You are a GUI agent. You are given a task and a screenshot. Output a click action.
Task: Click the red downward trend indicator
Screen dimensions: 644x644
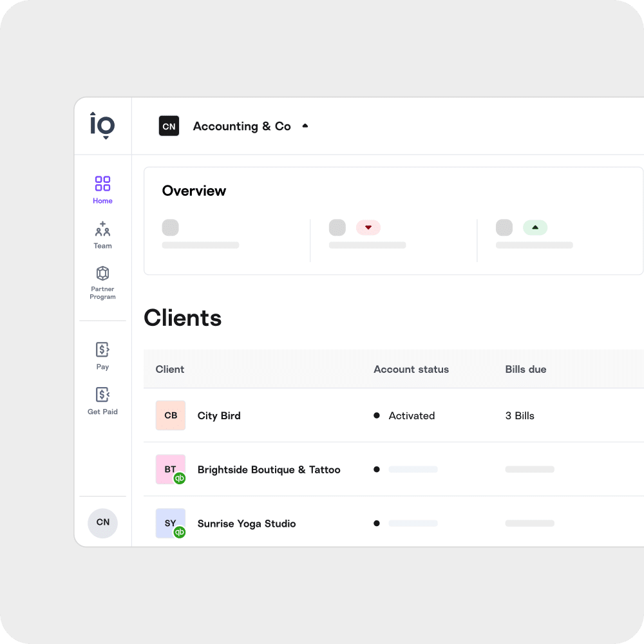[x=368, y=227]
